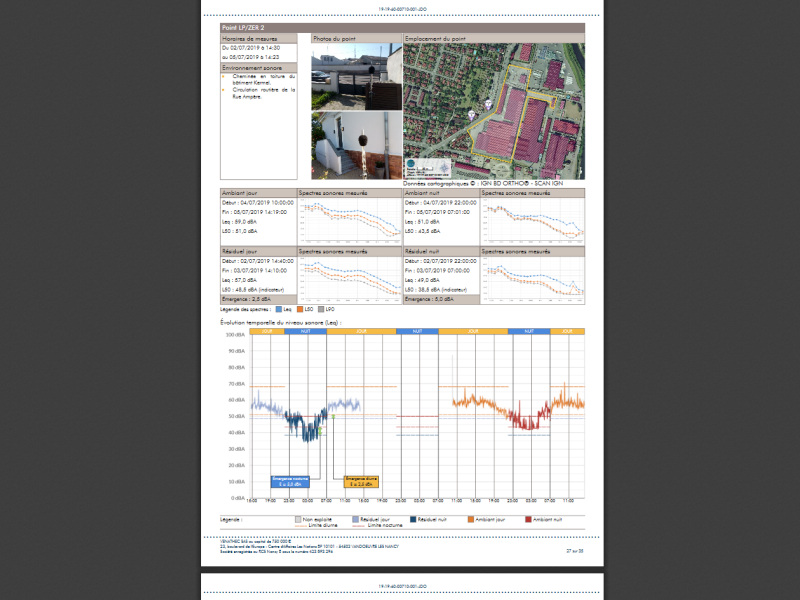Click the blue 'Émergence nocturne' callout box
The width and height of the screenshot is (800, 600).
290,482
